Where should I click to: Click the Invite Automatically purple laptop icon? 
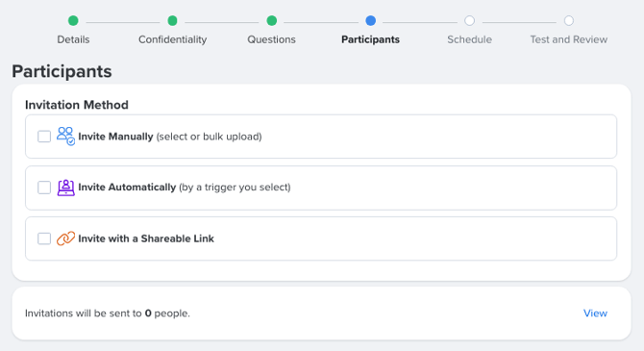tap(65, 188)
